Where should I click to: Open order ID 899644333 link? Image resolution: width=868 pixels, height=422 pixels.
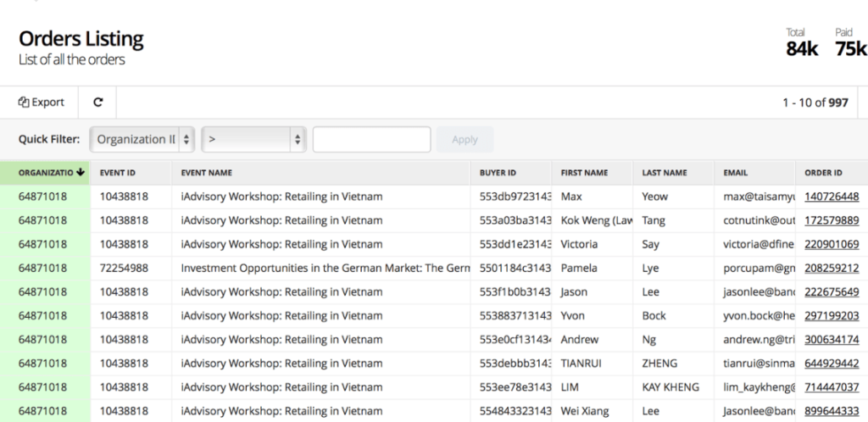[x=832, y=411]
